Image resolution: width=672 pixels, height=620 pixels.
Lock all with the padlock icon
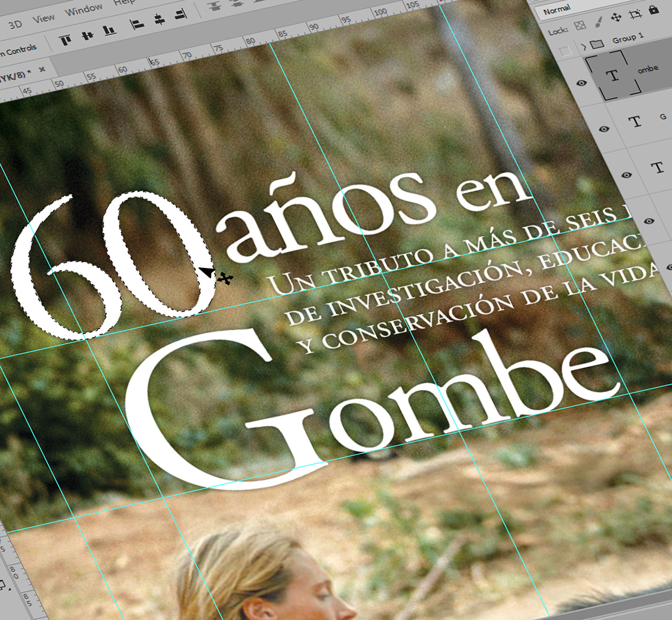[x=653, y=10]
